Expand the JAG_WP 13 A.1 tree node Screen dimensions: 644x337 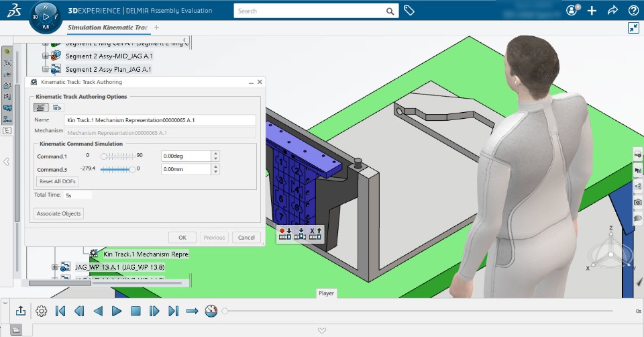tap(54, 267)
